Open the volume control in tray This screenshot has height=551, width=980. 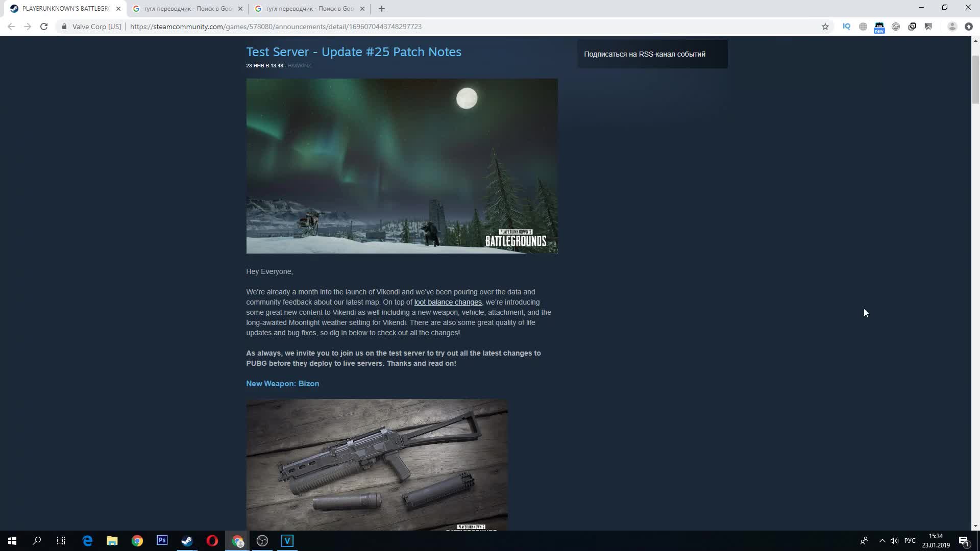pyautogui.click(x=894, y=541)
